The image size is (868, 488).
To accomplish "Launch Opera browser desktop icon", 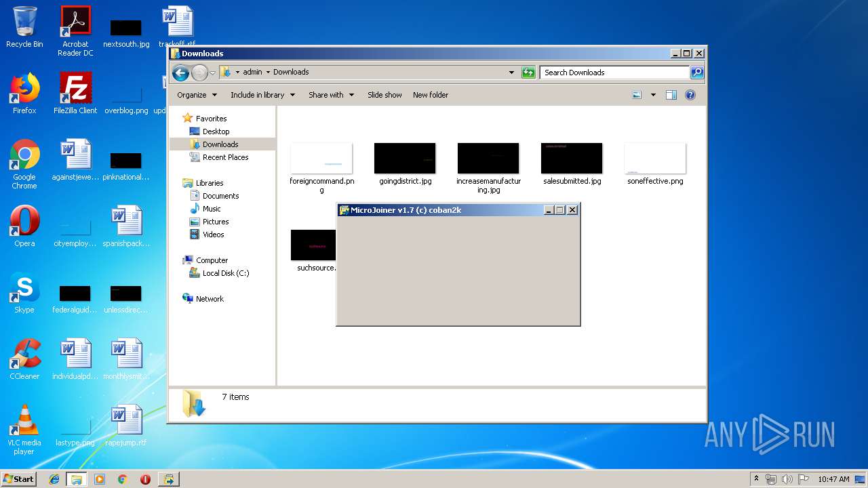I will [24, 226].
